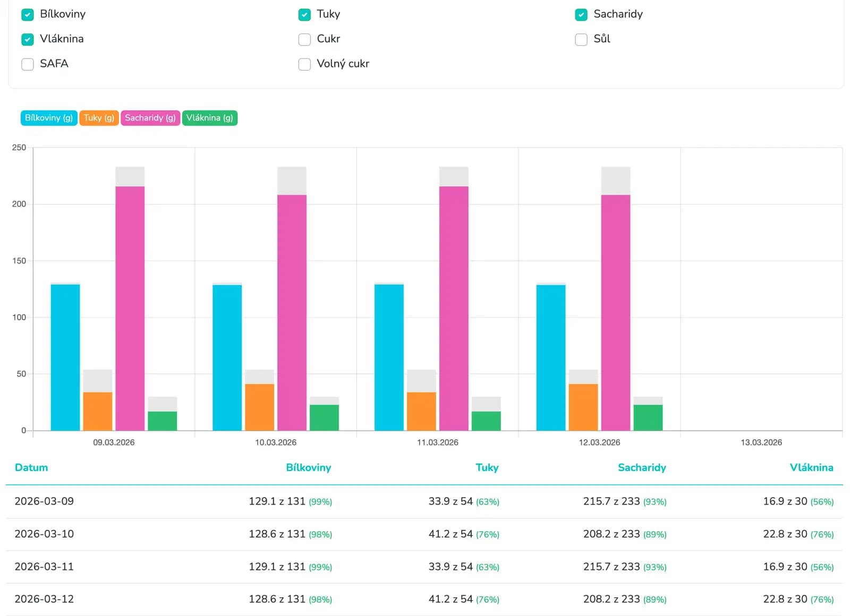Viewport: 850px width, 616px height.
Task: Disable the Sacharidy checkbox
Action: tap(581, 15)
